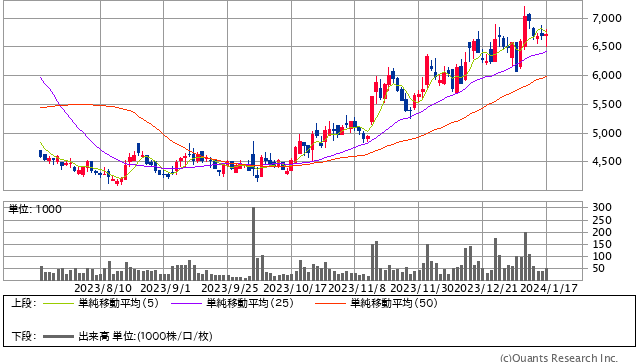Image resolution: width=638 pixels, height=362 pixels.
Task: Click the 2023/12/21 date label
Action: coord(485,288)
